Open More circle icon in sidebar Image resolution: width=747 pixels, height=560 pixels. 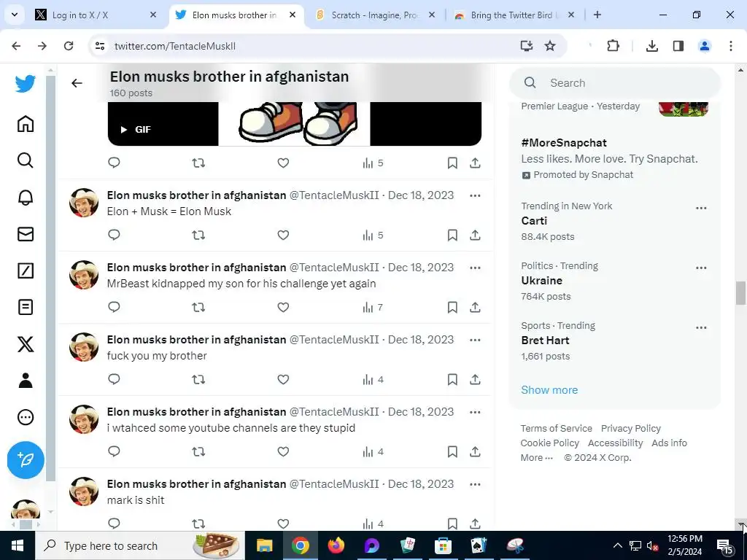tap(26, 417)
